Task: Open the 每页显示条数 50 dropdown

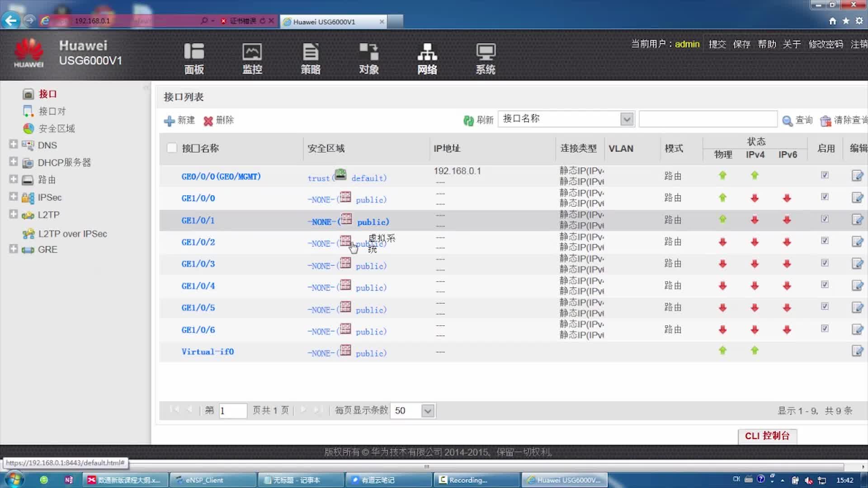Action: (x=428, y=411)
